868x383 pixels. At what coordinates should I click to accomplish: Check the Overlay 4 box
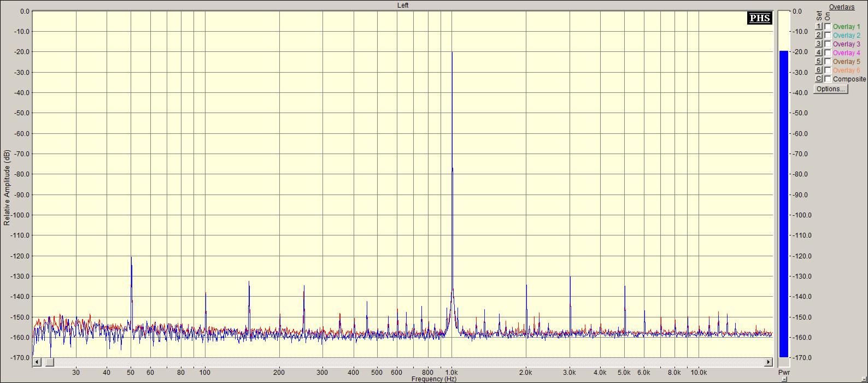coord(828,53)
